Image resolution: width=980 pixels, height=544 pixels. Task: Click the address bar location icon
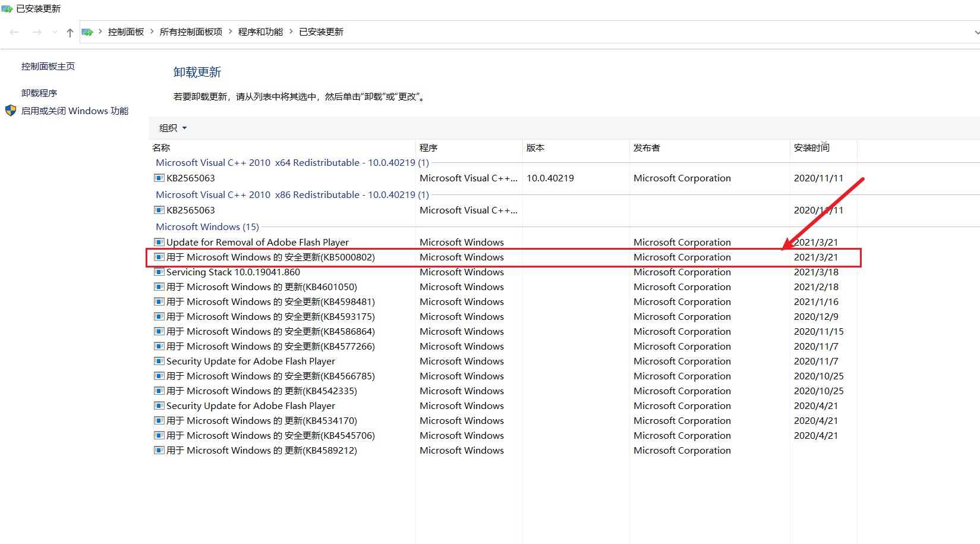coord(87,32)
